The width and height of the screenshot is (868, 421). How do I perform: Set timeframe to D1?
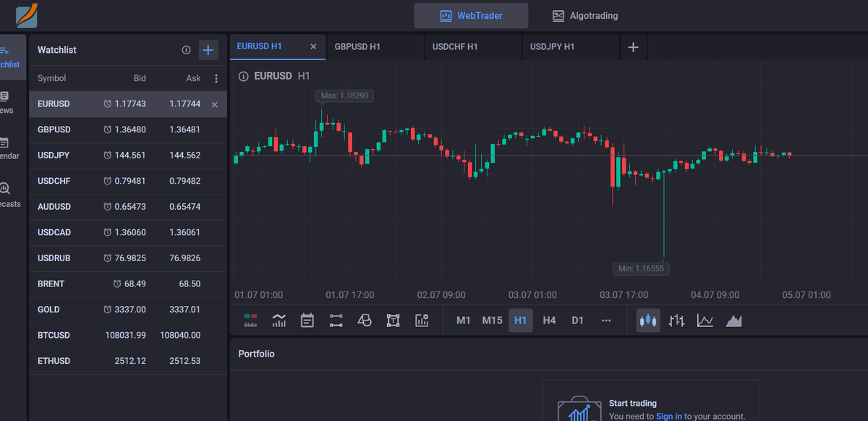(577, 320)
